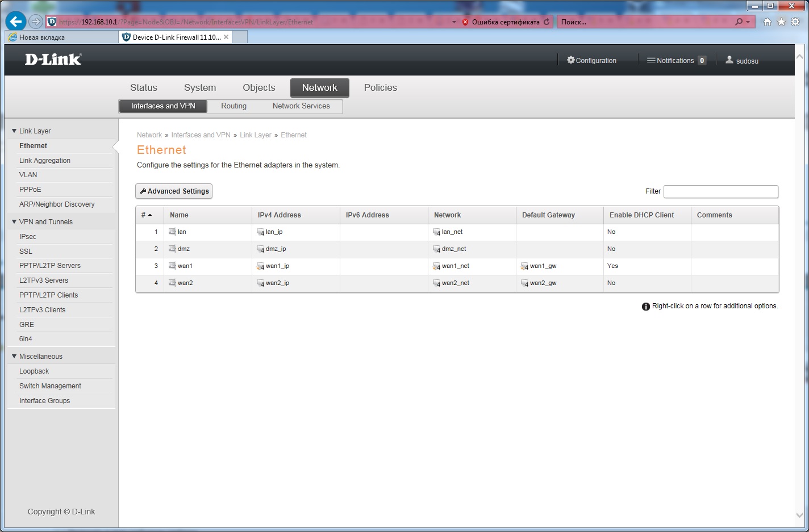Viewport: 809px width, 532px height.
Task: Click the wan1_ip address object icon
Action: tap(260, 266)
